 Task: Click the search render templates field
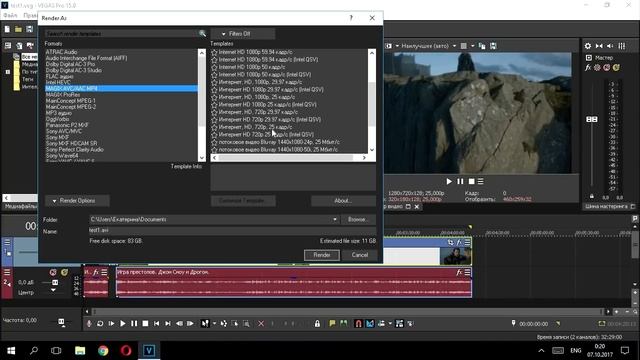point(121,33)
